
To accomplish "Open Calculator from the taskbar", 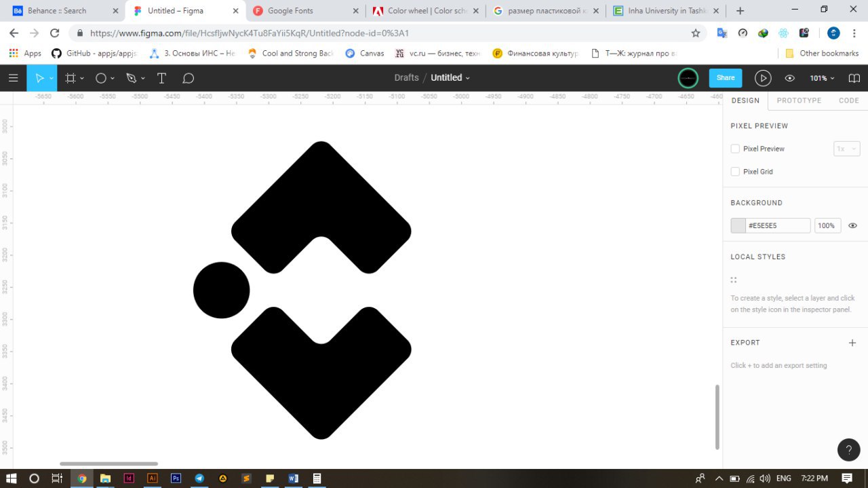I will pyautogui.click(x=317, y=478).
